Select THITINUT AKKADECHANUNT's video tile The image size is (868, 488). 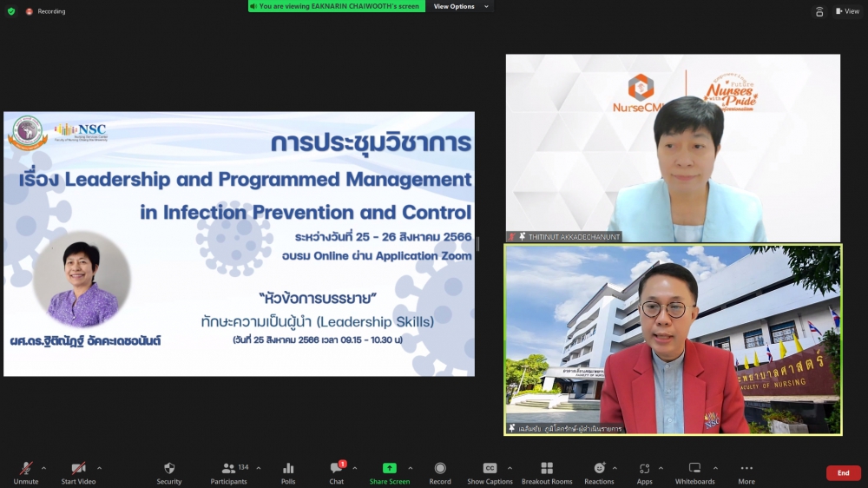673,148
